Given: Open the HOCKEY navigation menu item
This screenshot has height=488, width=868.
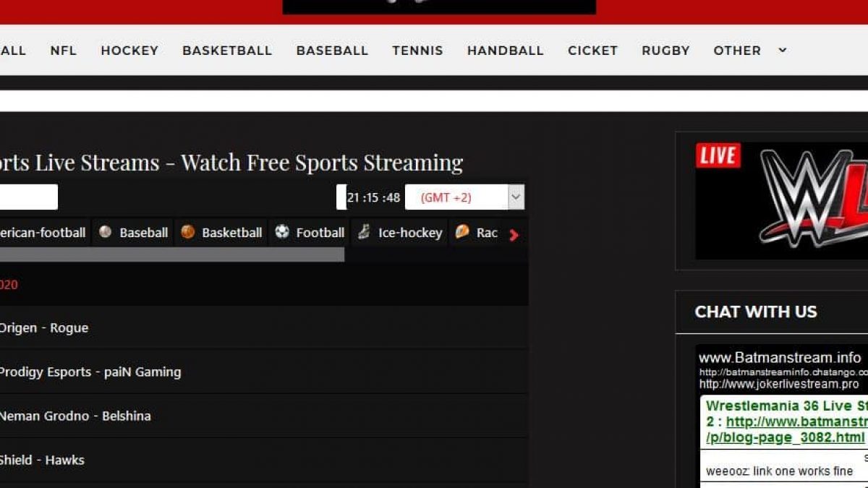Looking at the screenshot, I should pos(129,51).
